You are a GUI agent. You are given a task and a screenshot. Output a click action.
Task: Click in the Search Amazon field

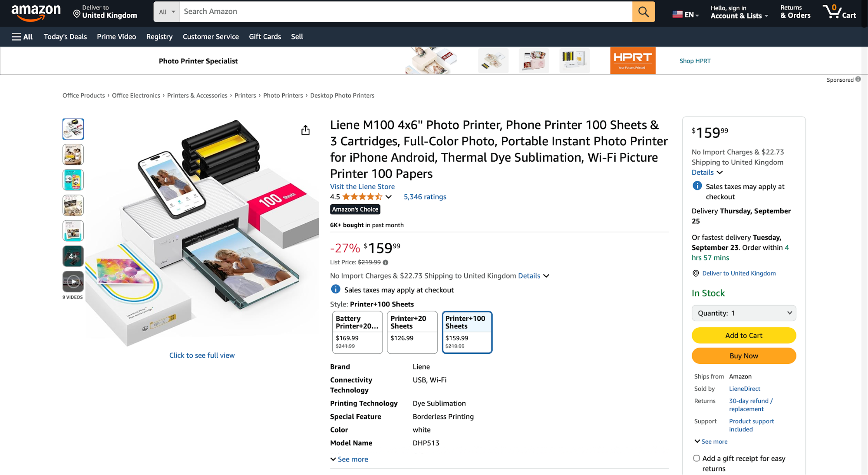406,12
